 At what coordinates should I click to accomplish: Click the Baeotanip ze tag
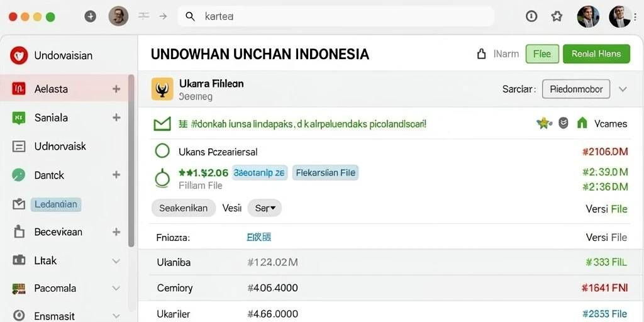click(x=260, y=173)
